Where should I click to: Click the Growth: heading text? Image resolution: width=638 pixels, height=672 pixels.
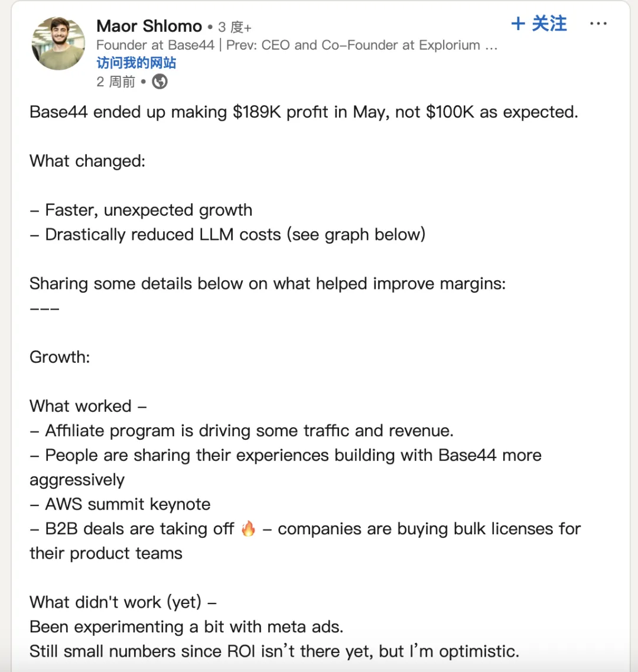point(60,357)
